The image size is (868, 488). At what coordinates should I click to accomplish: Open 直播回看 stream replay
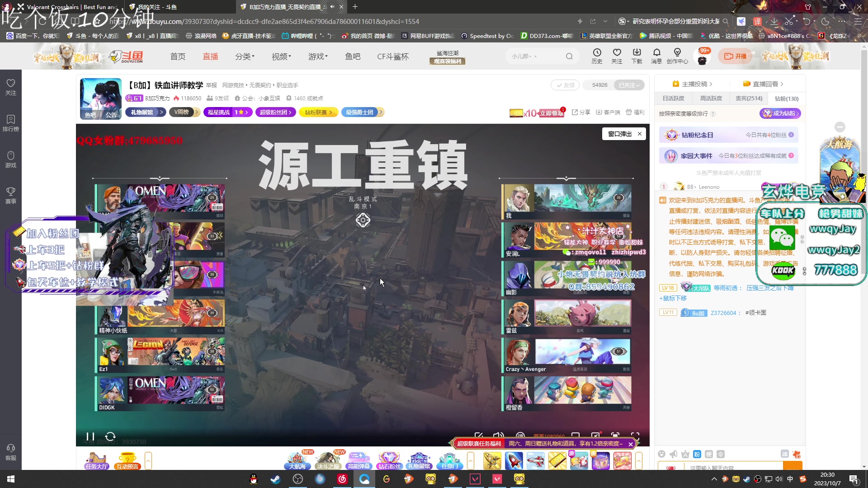(763, 84)
